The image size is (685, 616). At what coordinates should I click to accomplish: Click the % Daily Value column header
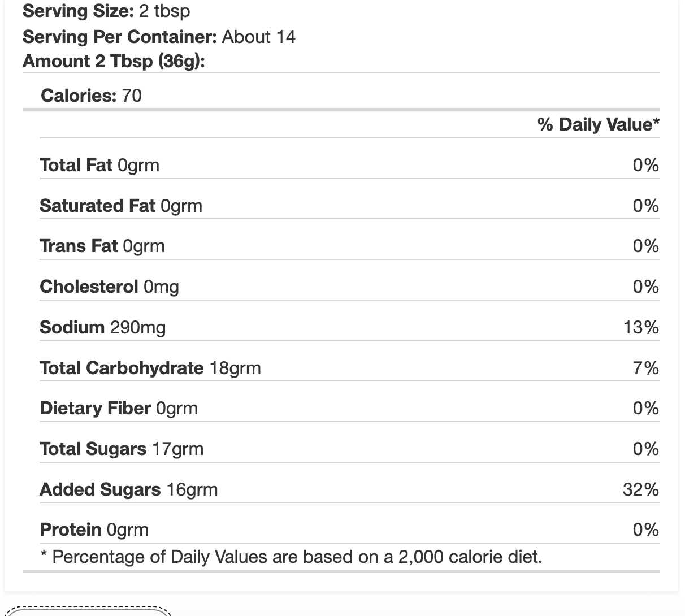(x=599, y=124)
